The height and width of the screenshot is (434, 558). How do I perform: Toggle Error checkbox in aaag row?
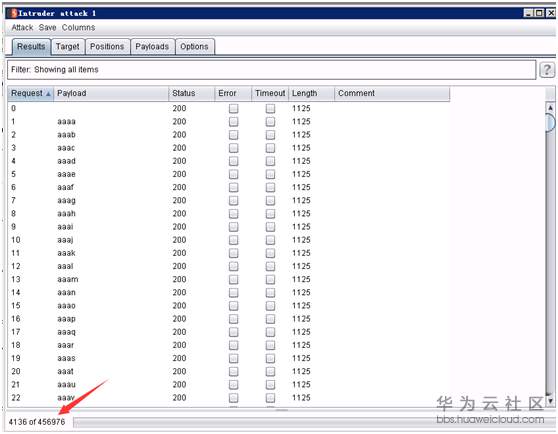pyautogui.click(x=233, y=201)
